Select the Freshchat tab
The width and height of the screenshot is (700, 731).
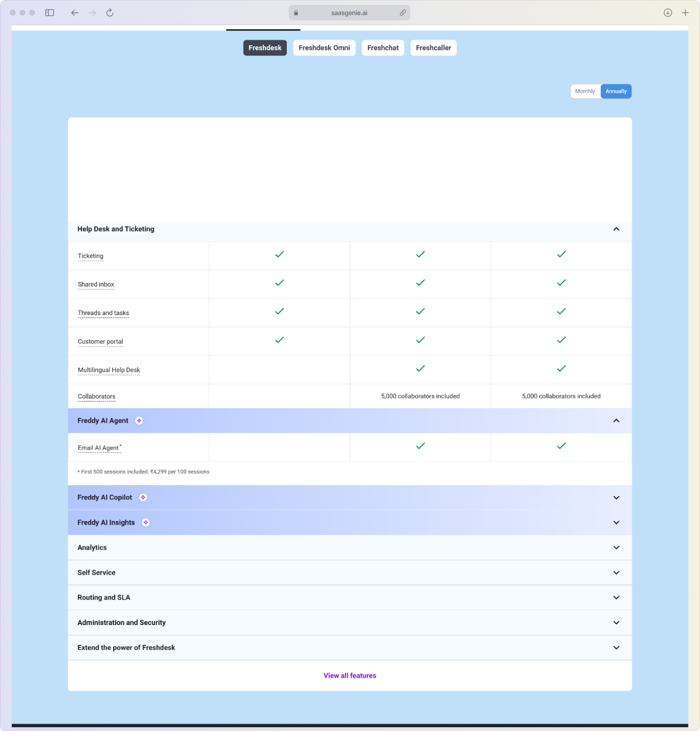(x=383, y=48)
